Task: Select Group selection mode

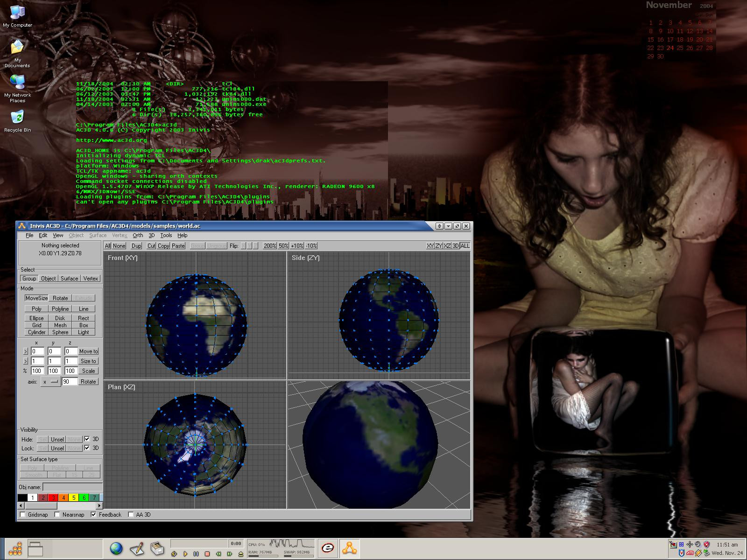Action: click(x=29, y=279)
